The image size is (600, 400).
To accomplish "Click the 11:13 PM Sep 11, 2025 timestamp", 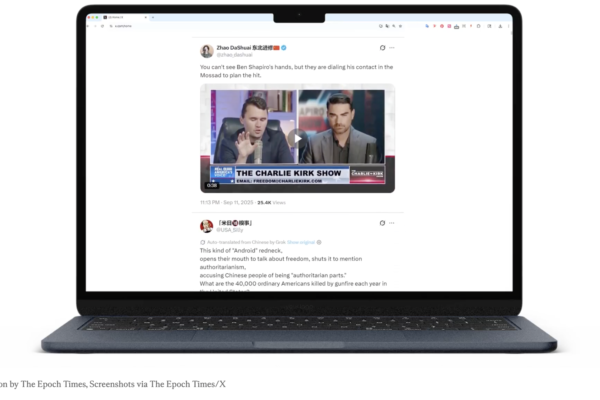I will [226, 201].
